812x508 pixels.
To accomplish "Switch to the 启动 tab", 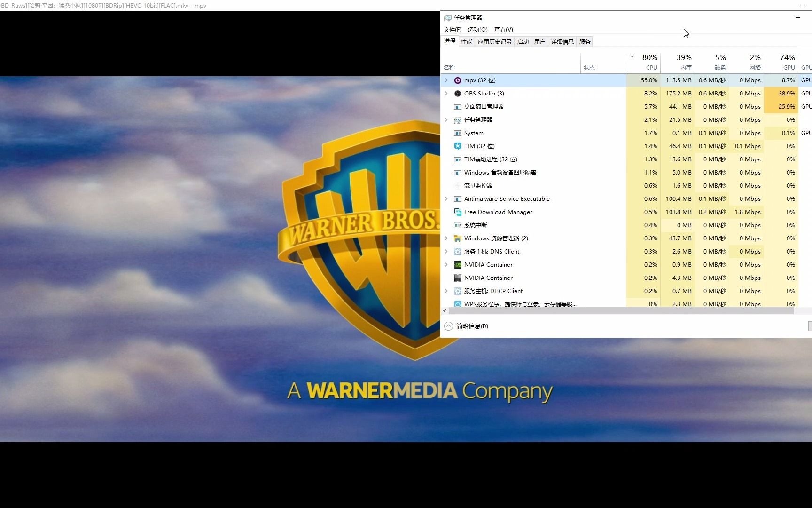I will [523, 42].
